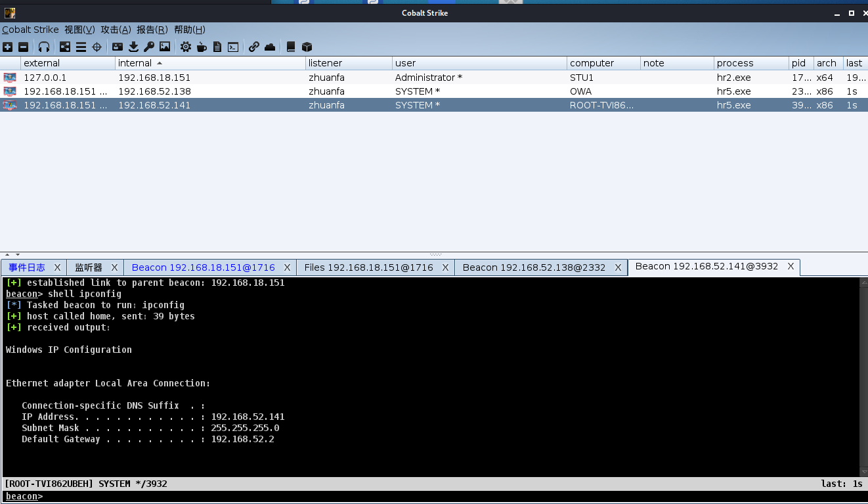Sort sessions by the computer column header
Image resolution: width=868 pixels, height=504 pixels.
pyautogui.click(x=603, y=63)
